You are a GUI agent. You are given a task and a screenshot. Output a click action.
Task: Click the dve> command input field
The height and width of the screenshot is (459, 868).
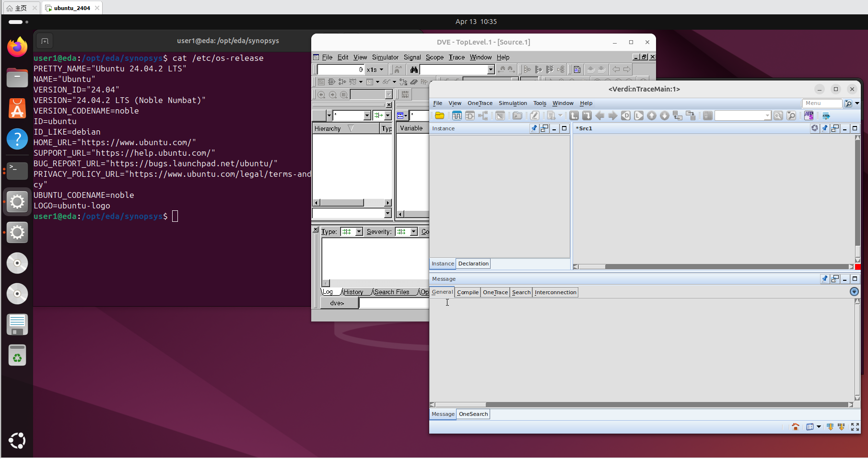[x=394, y=303]
